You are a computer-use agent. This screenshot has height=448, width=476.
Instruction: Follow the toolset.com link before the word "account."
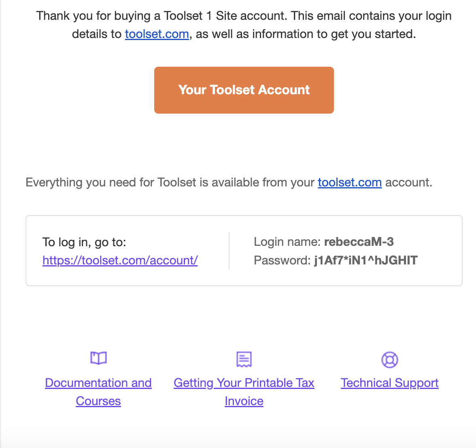coord(350,182)
